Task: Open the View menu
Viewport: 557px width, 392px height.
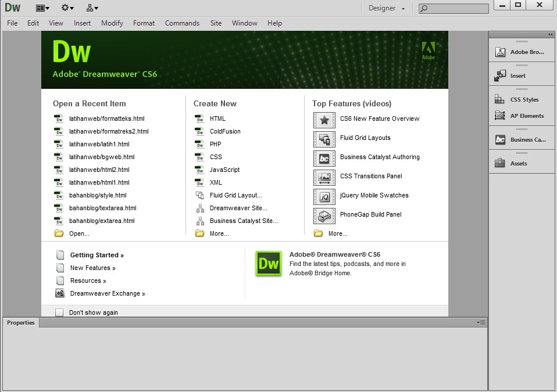Action: (x=56, y=23)
